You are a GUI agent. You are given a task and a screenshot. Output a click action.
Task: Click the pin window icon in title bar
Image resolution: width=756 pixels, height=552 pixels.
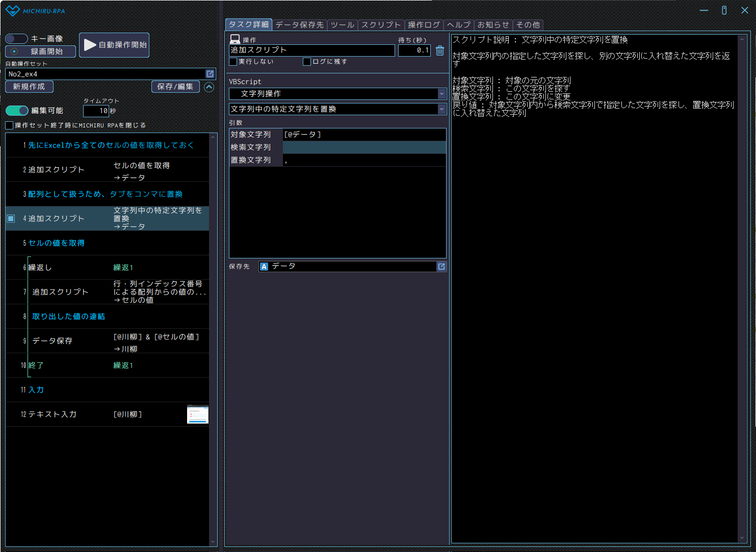coord(724,11)
